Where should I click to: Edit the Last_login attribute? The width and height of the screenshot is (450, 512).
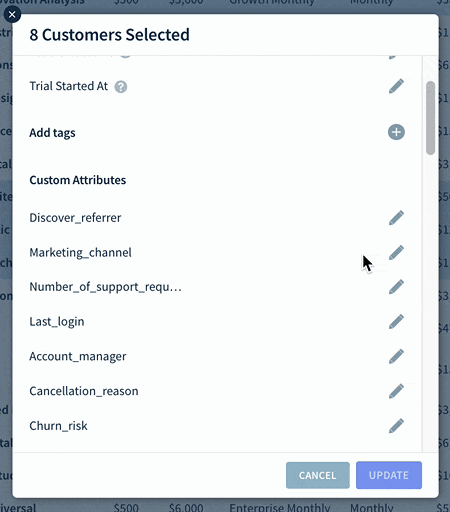[396, 321]
